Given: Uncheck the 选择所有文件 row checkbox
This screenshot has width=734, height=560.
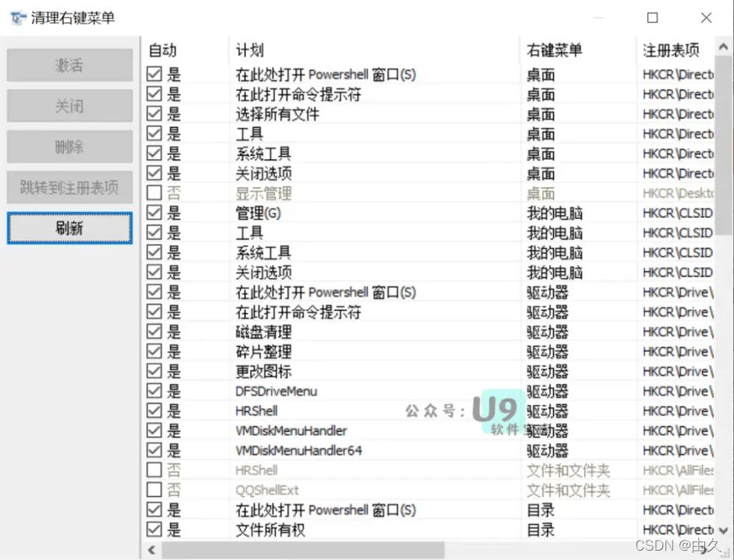Looking at the screenshot, I should (154, 114).
